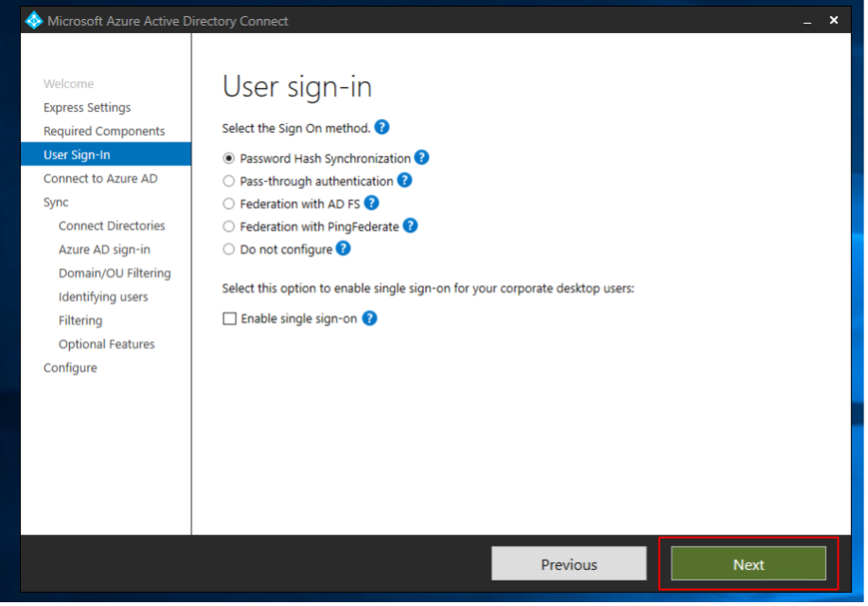This screenshot has height=606, width=868.
Task: Open Required Components step in sidebar
Action: (105, 132)
